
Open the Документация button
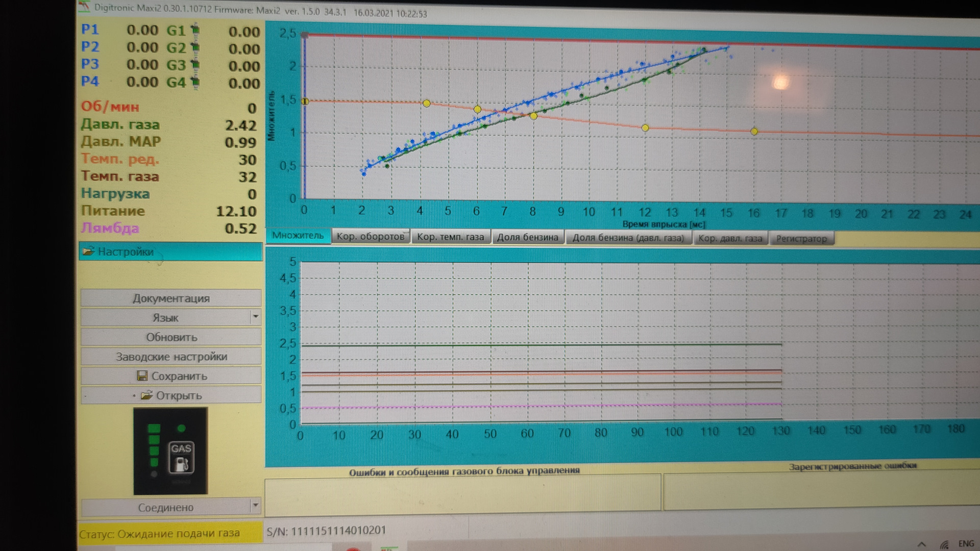tap(171, 298)
